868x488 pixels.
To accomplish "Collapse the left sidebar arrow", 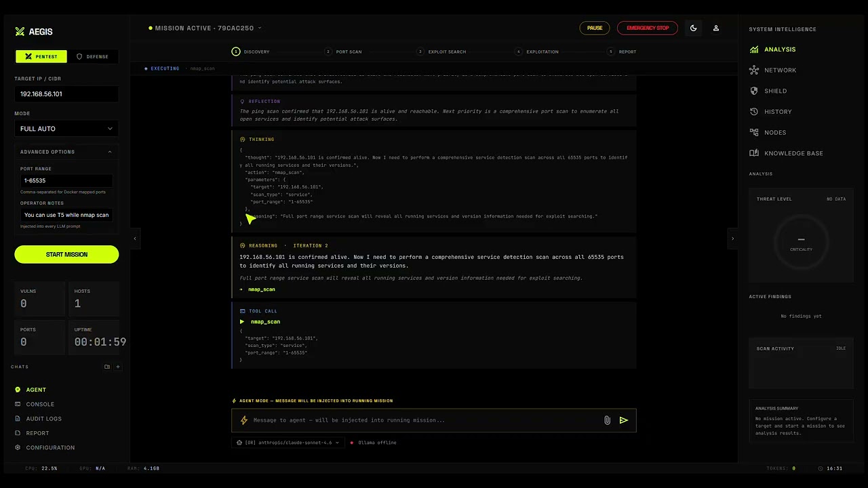I will (134, 239).
